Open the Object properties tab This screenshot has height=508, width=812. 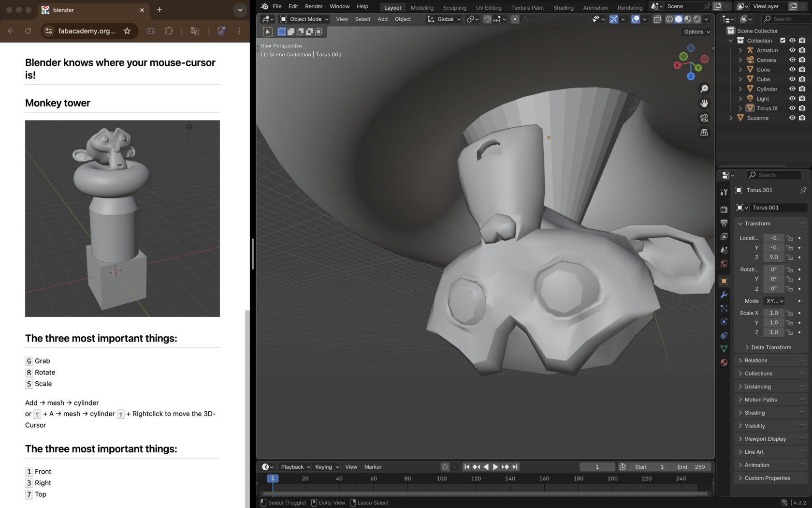point(724,281)
